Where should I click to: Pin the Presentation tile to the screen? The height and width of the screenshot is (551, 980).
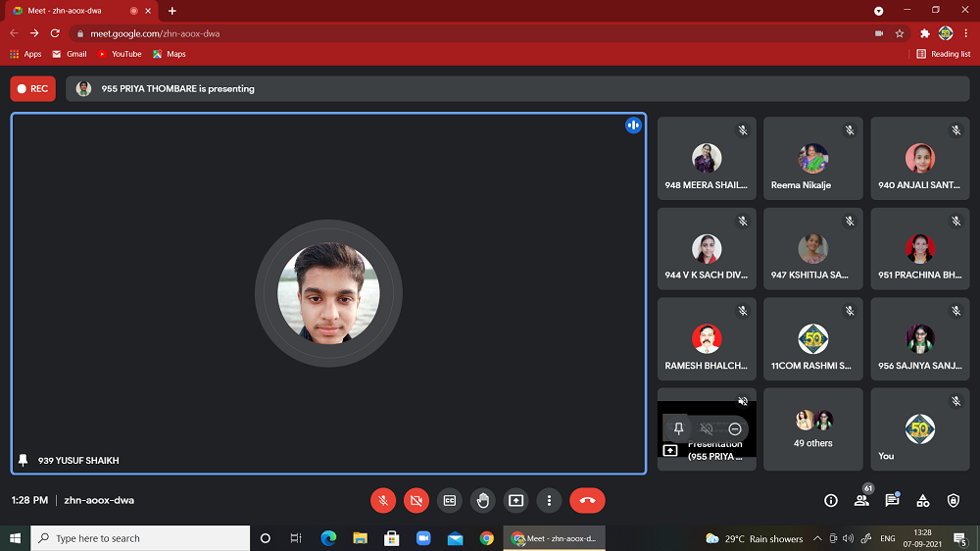click(x=678, y=429)
